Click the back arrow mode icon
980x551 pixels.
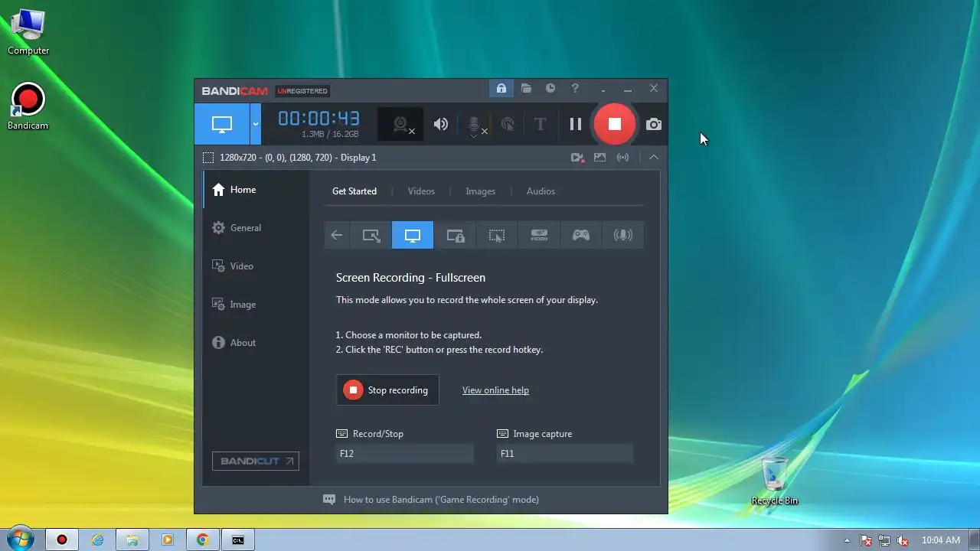(337, 236)
